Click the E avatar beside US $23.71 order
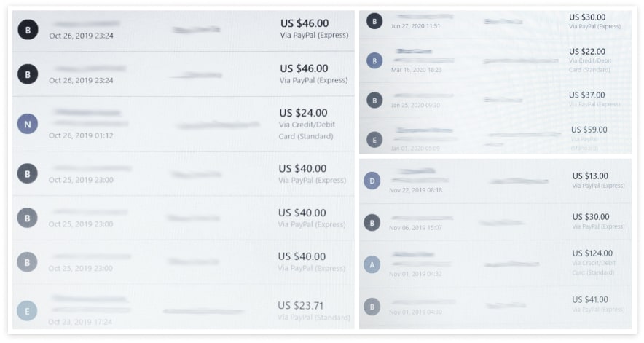Viewport: 644px width, 343px height. [x=27, y=311]
